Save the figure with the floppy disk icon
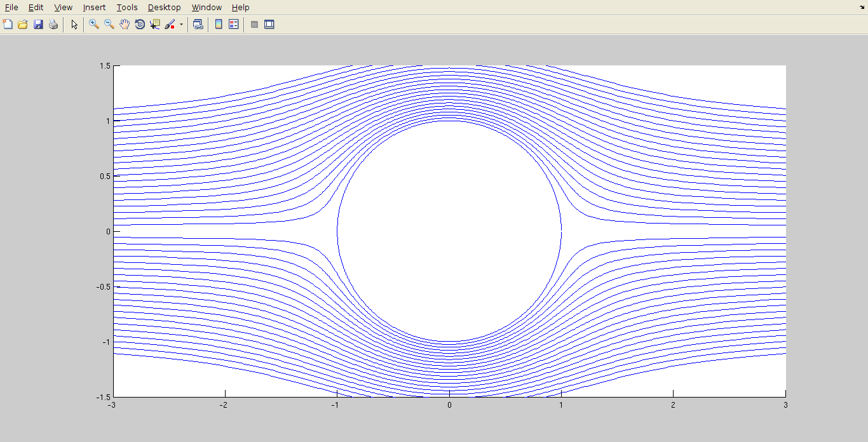868x442 pixels. tap(38, 25)
